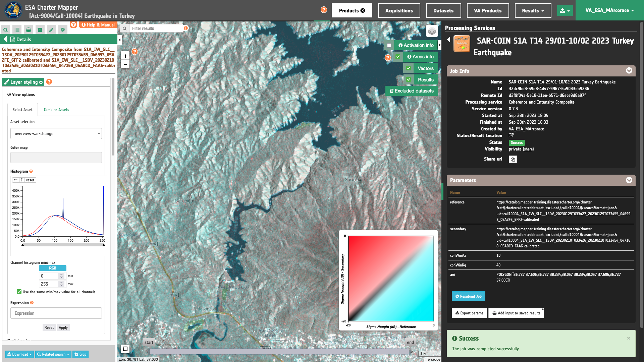Uncheck the Vectors layer checkbox
Screen dimensions: 644x362
click(409, 68)
